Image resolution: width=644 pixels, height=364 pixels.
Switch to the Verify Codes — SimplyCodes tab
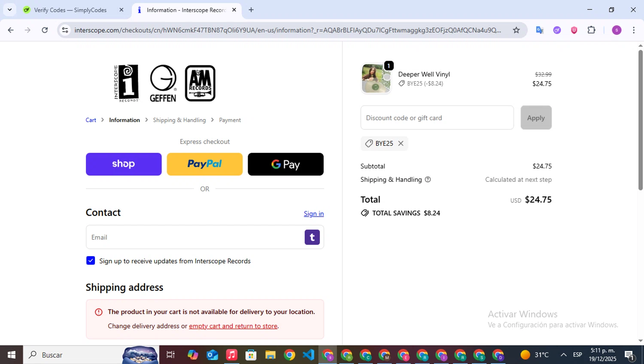coord(70,10)
